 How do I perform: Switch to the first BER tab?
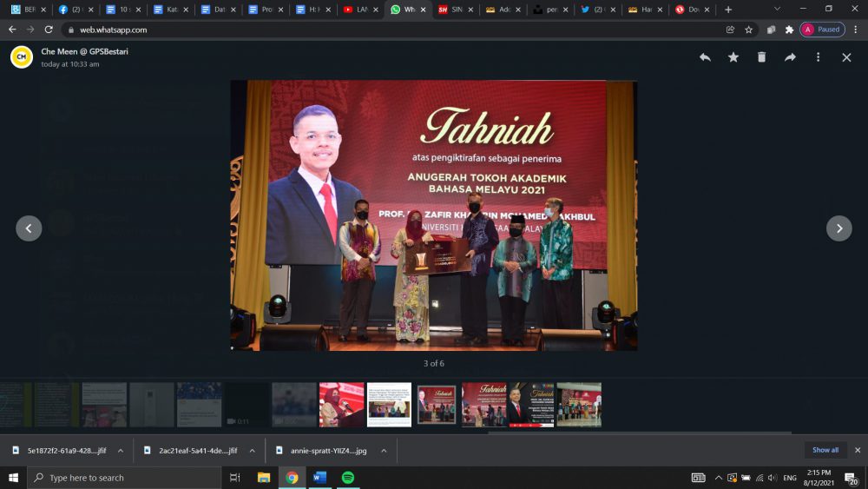click(29, 10)
